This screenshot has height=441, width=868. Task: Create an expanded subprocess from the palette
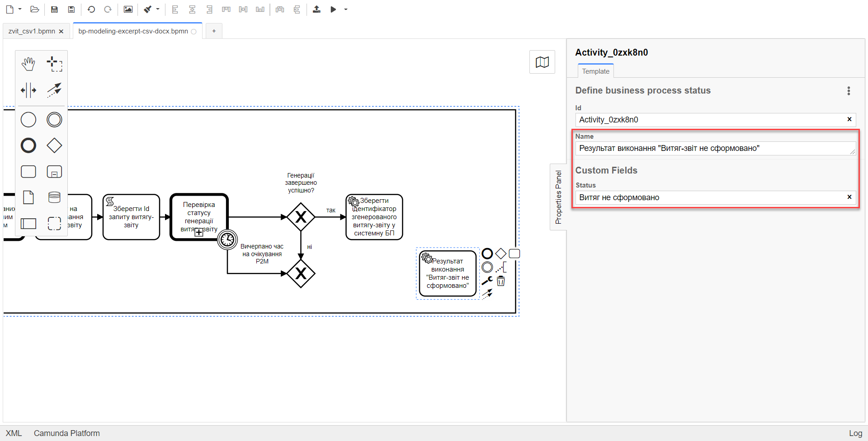[x=54, y=172]
